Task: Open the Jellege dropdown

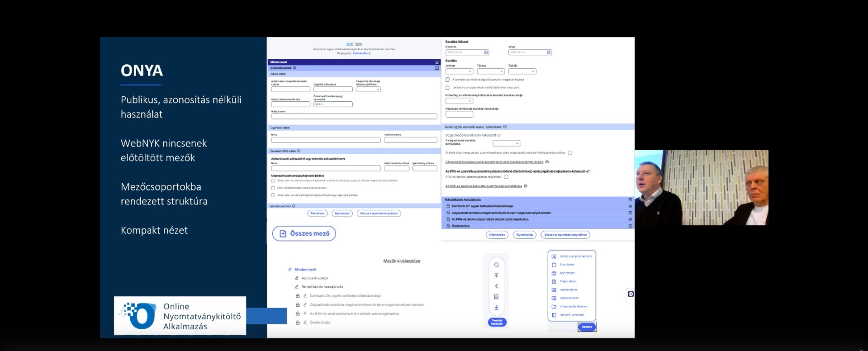Action: (459, 71)
